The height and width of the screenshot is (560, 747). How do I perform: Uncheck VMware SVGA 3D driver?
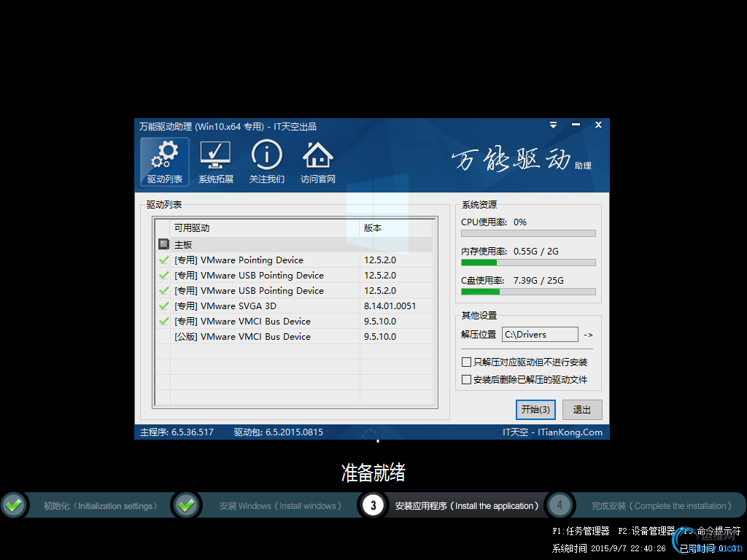click(163, 306)
